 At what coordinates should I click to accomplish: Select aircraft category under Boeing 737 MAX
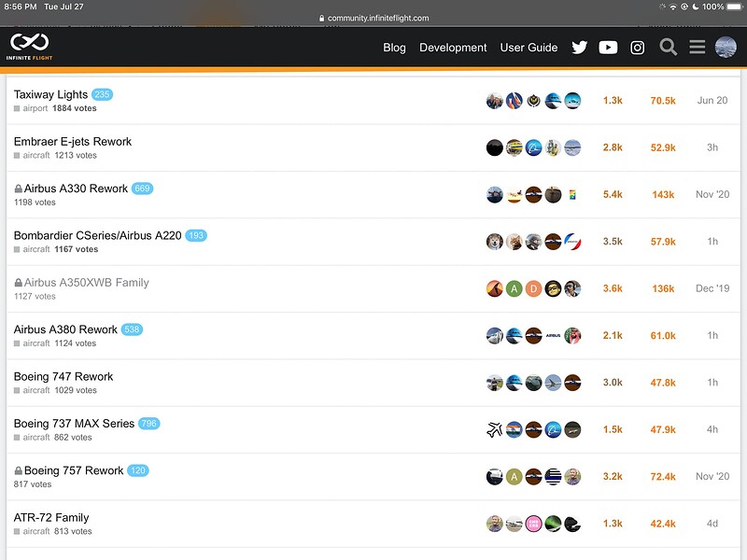point(32,437)
